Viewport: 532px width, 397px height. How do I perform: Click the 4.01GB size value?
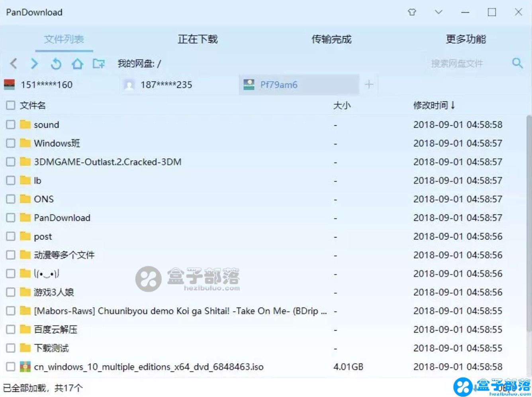[348, 367]
